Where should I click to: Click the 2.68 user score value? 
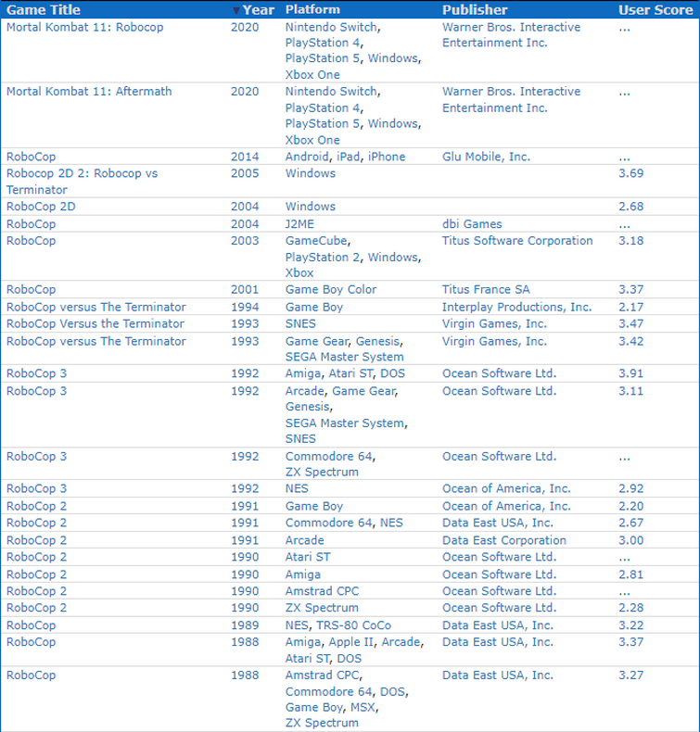click(630, 207)
